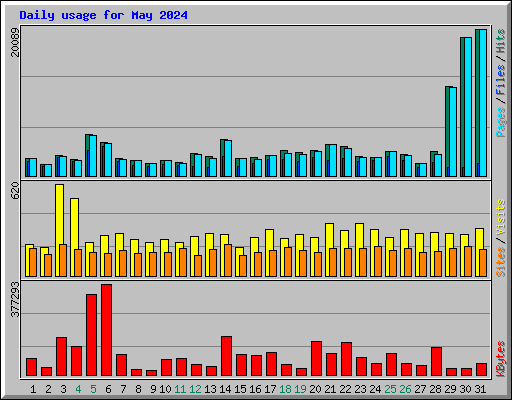Click the red KBytes bar for day 14
512x400 pixels.
(227, 356)
